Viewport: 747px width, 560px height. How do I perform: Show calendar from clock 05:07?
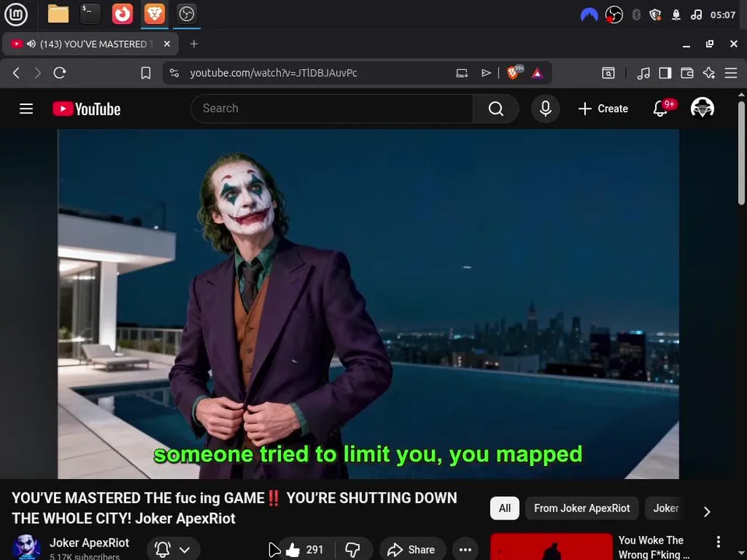pos(723,15)
